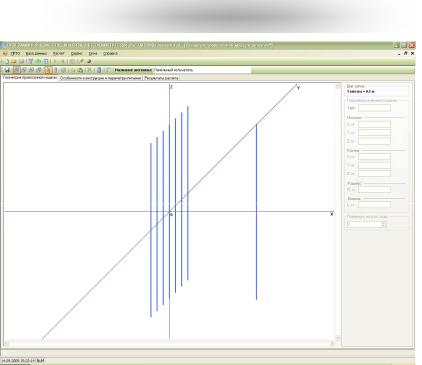Viewport: 422px width, 365px height.
Task: Click the new document icon in the top toolbar
Action: pyautogui.click(x=6, y=61)
